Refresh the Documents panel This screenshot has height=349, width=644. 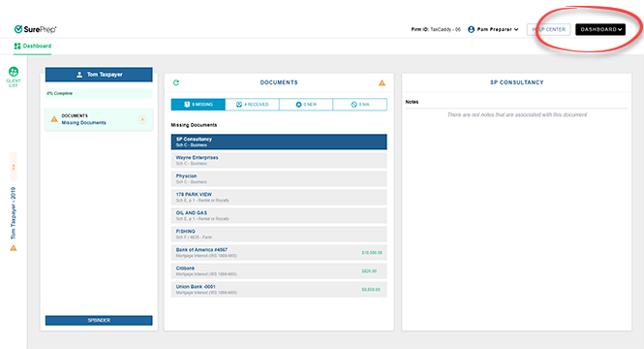click(x=176, y=82)
